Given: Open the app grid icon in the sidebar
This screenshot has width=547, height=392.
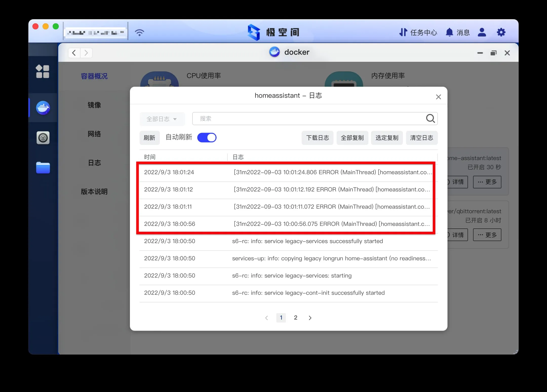Looking at the screenshot, I should (x=43, y=71).
